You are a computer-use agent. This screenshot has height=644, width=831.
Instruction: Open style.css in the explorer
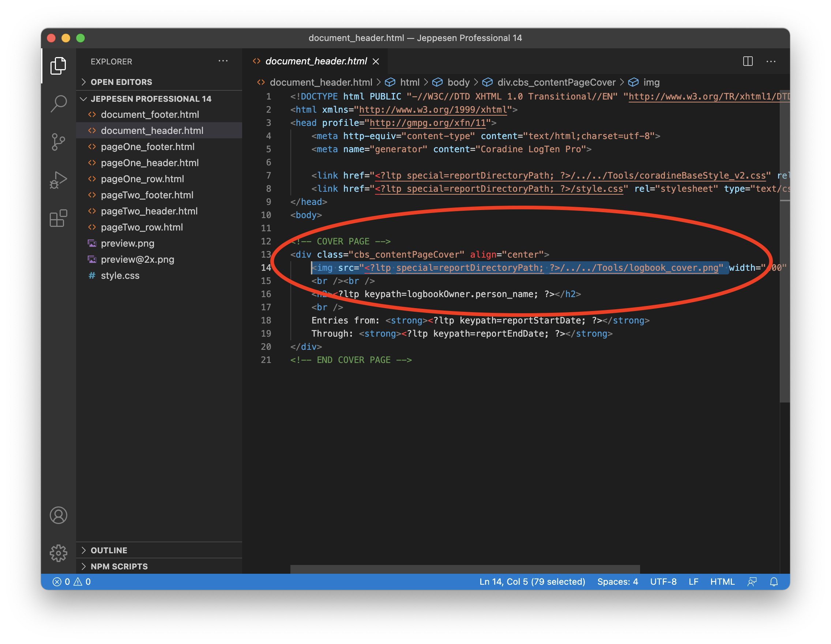tap(159, 275)
